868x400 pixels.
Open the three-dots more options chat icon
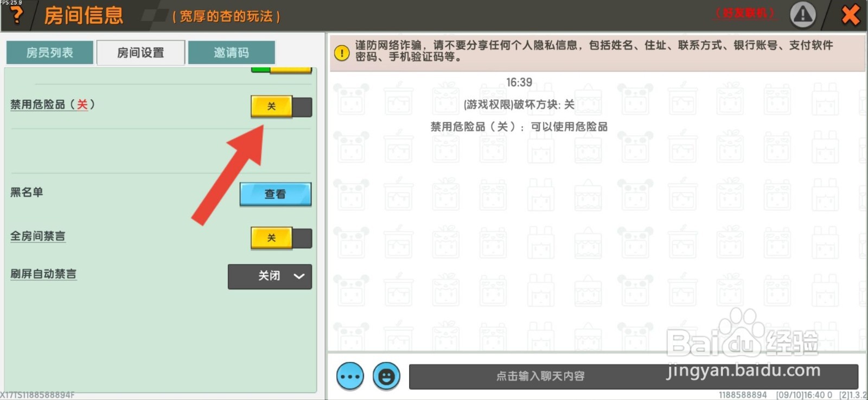[350, 376]
